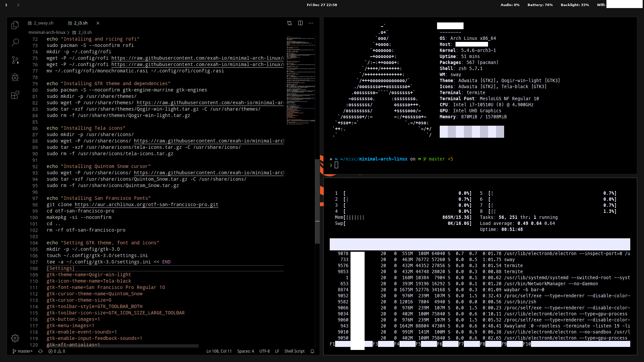Open the notifications bell in the status bar
The image size is (644, 362).
tap(312, 351)
